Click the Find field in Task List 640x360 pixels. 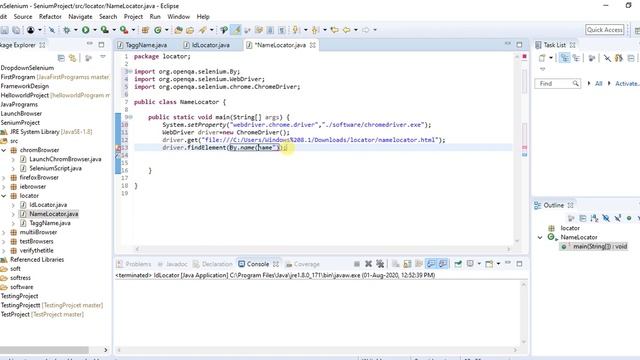[x=558, y=84]
